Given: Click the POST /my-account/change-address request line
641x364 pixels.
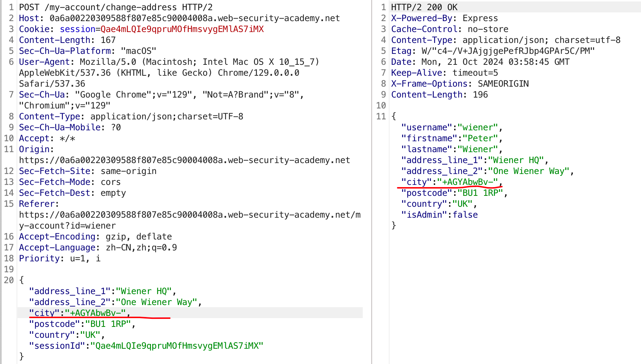Looking at the screenshot, I should click(116, 7).
